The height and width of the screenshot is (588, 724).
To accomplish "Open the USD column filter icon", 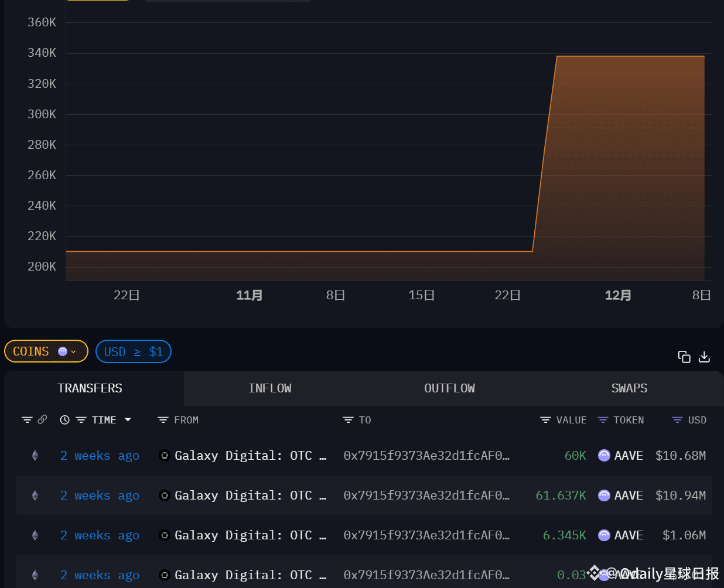I will tap(677, 420).
